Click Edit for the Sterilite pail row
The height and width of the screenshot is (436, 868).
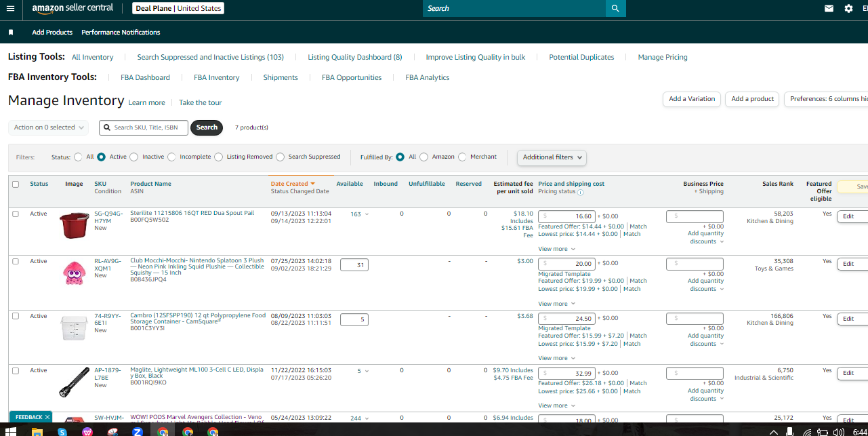pyautogui.click(x=852, y=216)
